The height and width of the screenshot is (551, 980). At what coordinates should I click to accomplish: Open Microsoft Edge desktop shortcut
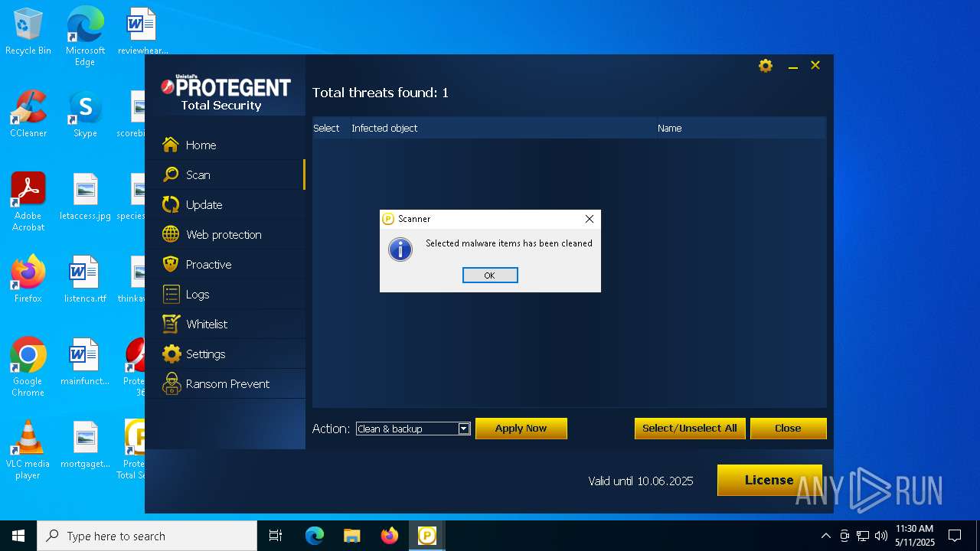click(x=85, y=37)
